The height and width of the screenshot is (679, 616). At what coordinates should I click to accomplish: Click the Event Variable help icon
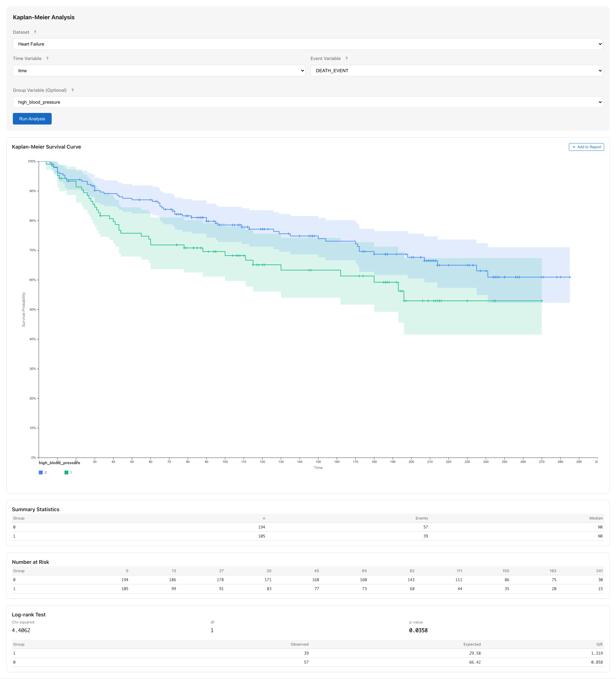coord(346,59)
